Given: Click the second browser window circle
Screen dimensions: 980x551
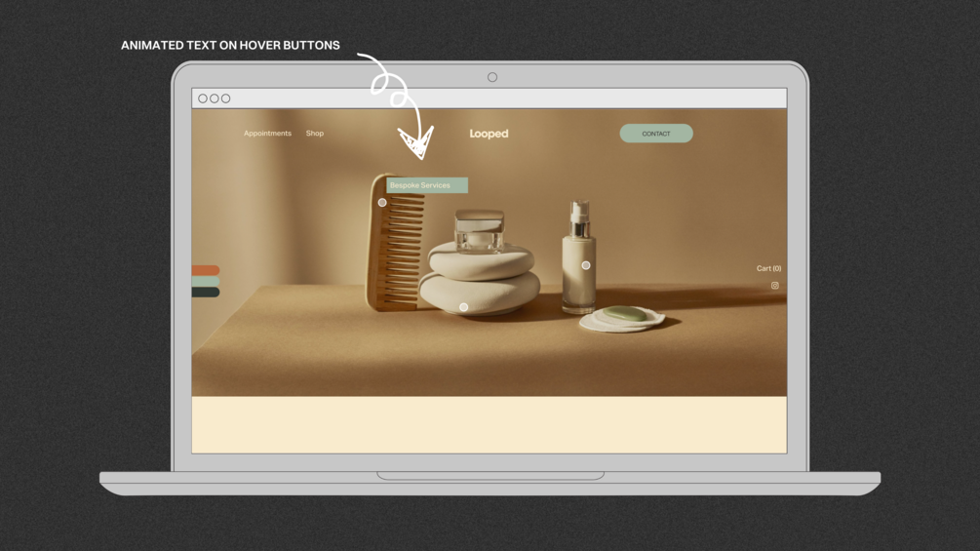Looking at the screenshot, I should (x=215, y=98).
